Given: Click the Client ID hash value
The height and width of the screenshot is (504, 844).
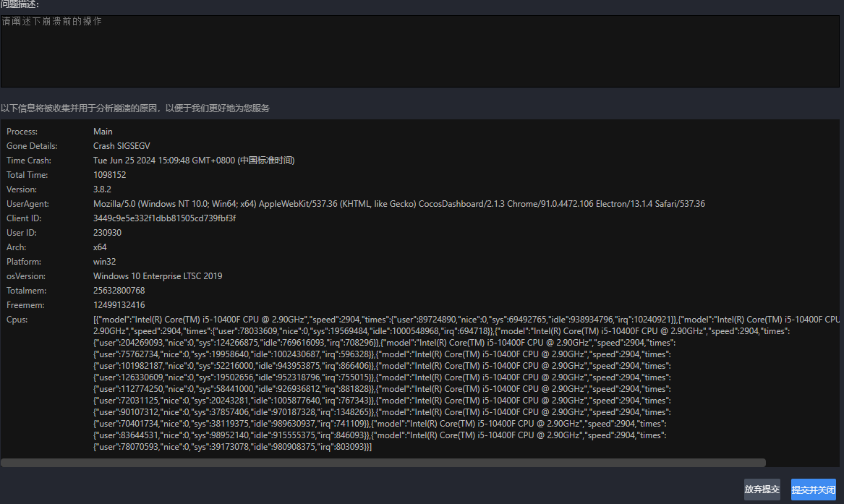Looking at the screenshot, I should [164, 218].
